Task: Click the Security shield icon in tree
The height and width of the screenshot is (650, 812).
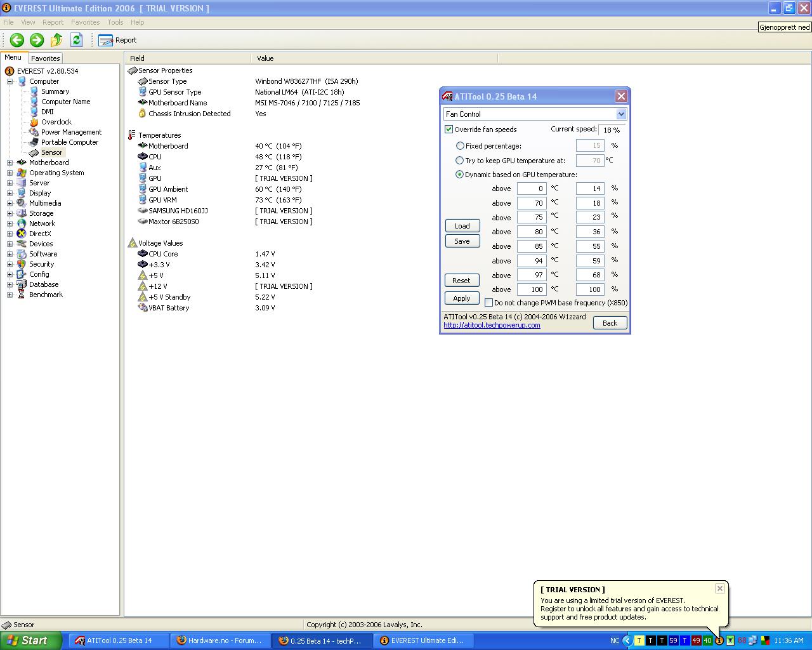Action: (22, 264)
